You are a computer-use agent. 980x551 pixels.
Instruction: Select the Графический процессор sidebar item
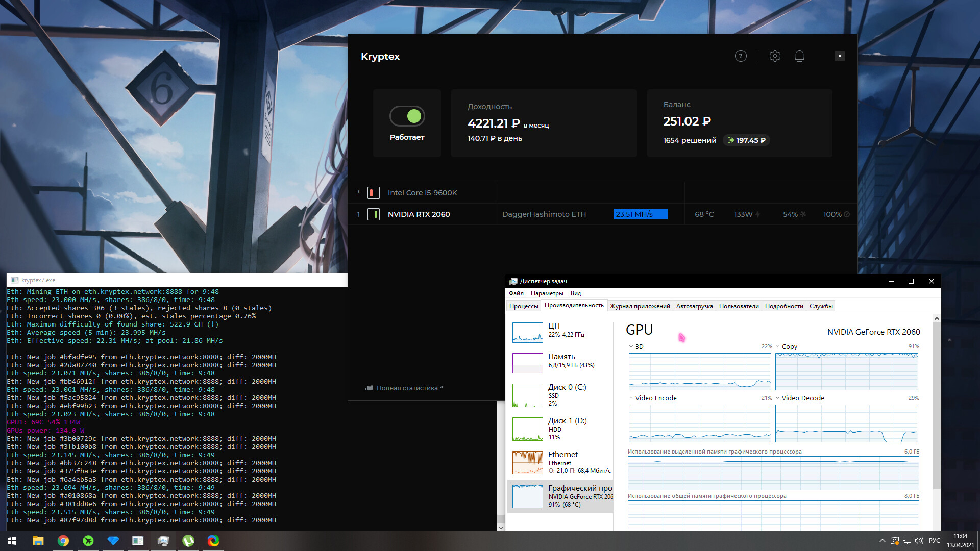[x=560, y=496]
